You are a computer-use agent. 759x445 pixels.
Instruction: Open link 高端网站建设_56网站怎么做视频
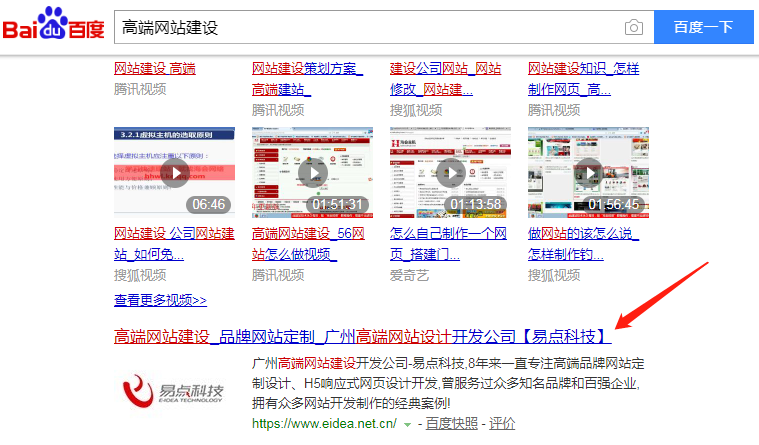[x=308, y=244]
